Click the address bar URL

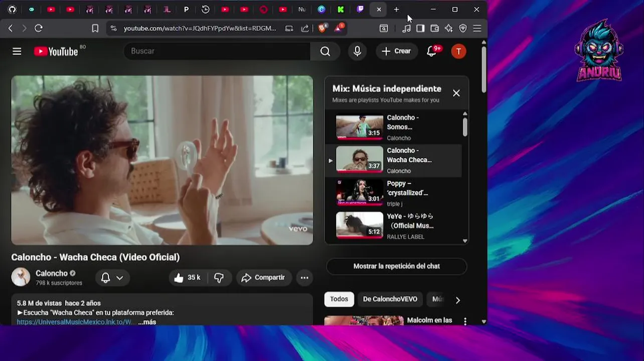[200, 28]
